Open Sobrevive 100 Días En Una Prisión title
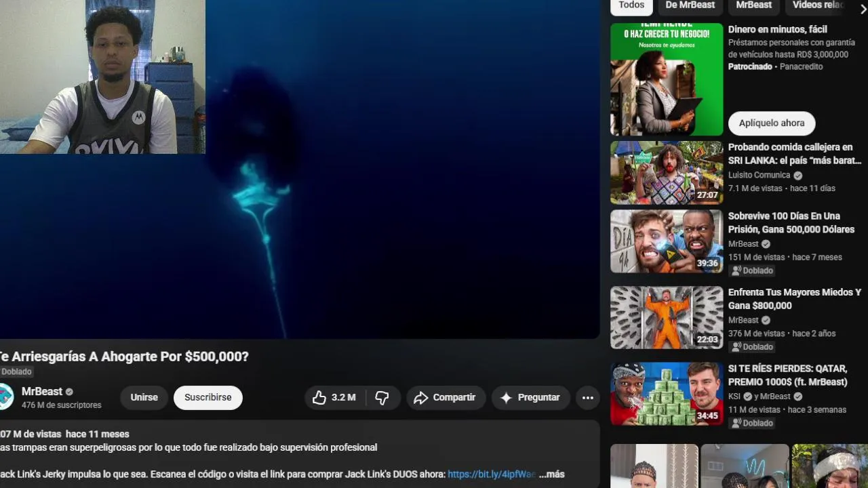868x488 pixels. (791, 223)
